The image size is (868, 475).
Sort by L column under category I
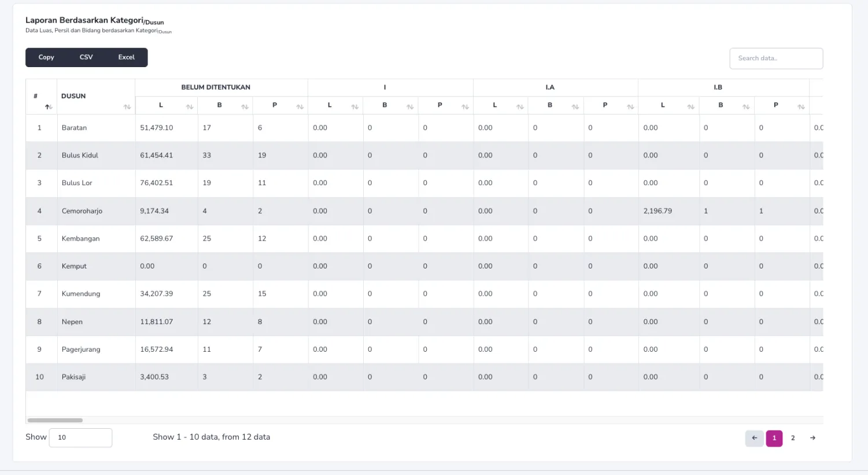[x=354, y=107]
